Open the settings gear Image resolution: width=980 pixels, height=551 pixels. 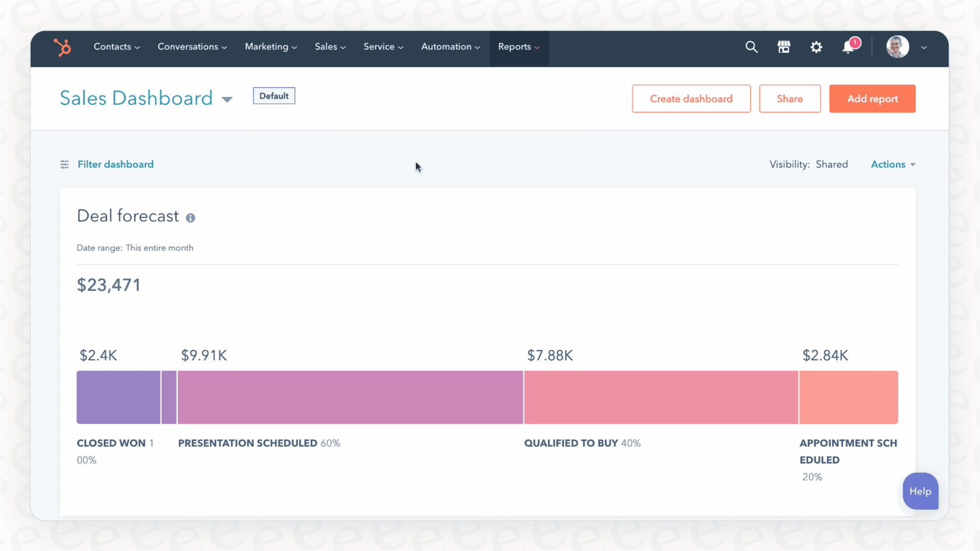816,47
